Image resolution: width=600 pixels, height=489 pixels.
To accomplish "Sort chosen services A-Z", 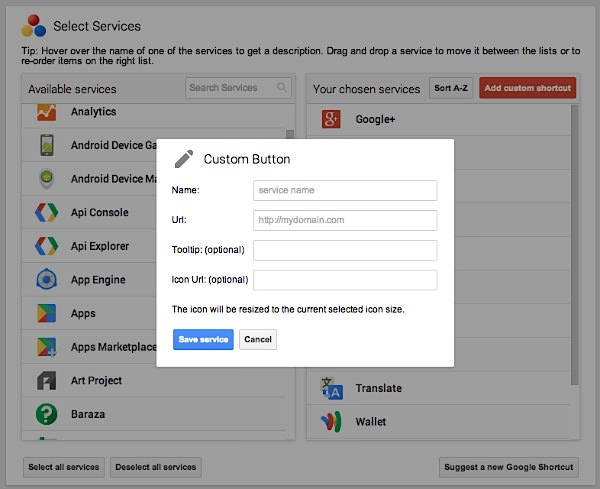I will point(450,88).
